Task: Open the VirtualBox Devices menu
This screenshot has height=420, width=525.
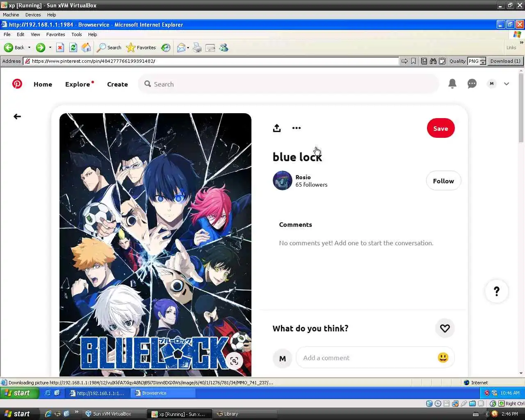Action: click(33, 15)
